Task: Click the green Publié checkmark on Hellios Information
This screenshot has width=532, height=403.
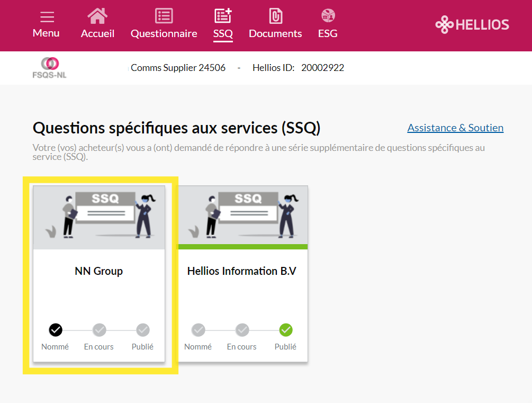Action: pos(286,330)
